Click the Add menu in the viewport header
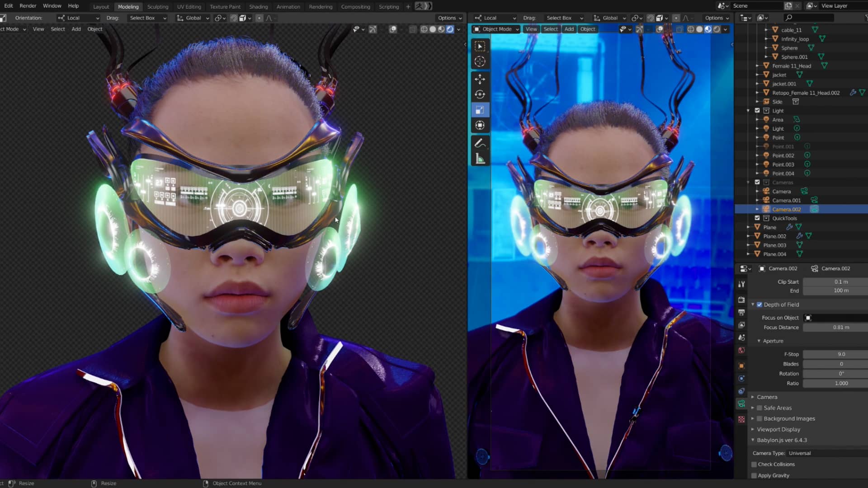The width and height of the screenshot is (868, 488). (x=569, y=28)
